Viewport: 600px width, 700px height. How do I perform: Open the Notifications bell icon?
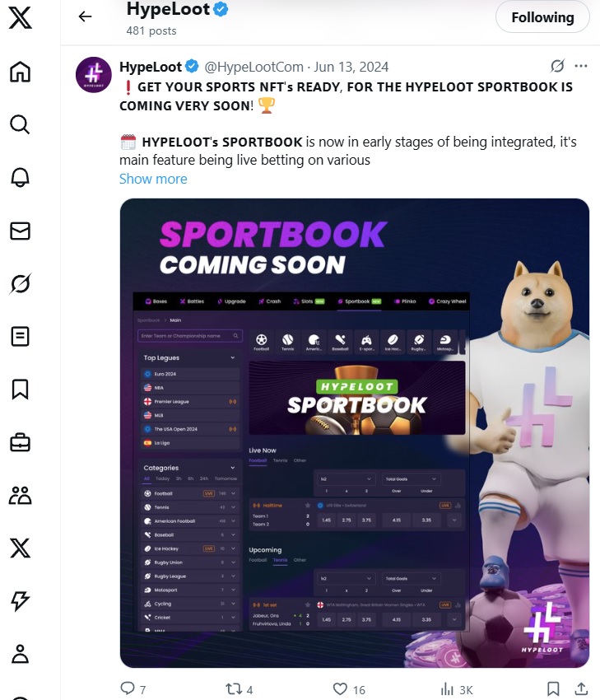tap(20, 177)
